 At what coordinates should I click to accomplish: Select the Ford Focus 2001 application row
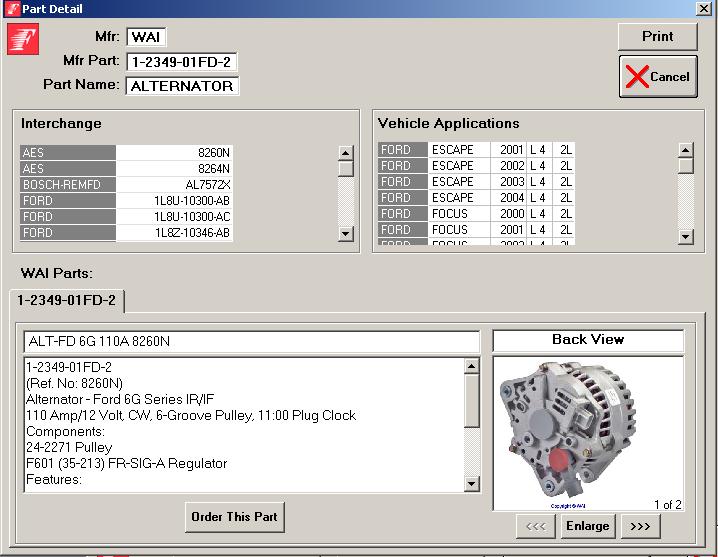476,230
